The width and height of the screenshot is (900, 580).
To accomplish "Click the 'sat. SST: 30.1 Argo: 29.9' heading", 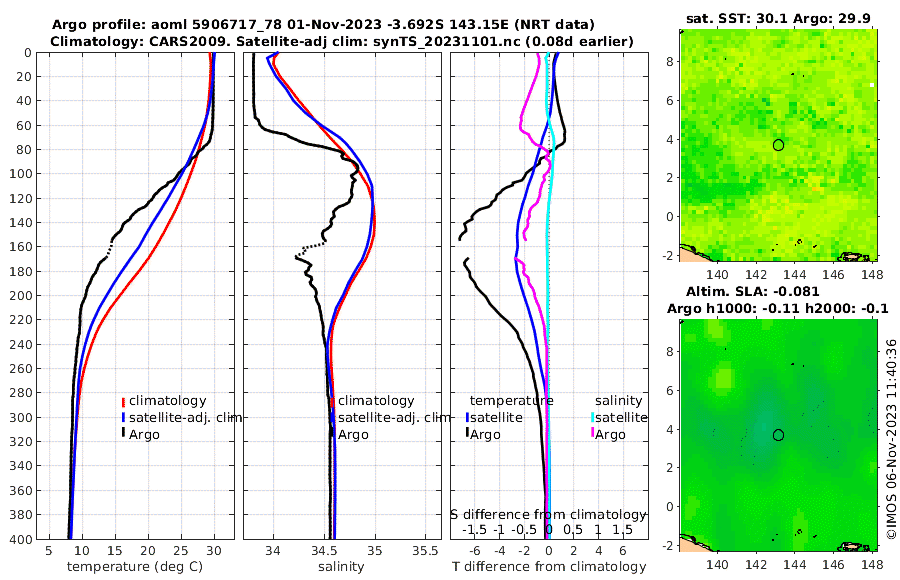I will (x=778, y=18).
